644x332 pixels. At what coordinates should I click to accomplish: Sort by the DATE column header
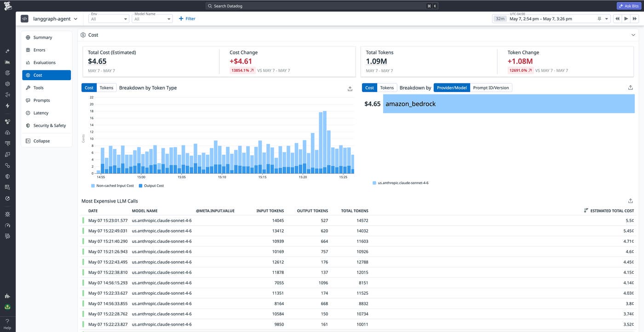[x=93, y=211]
